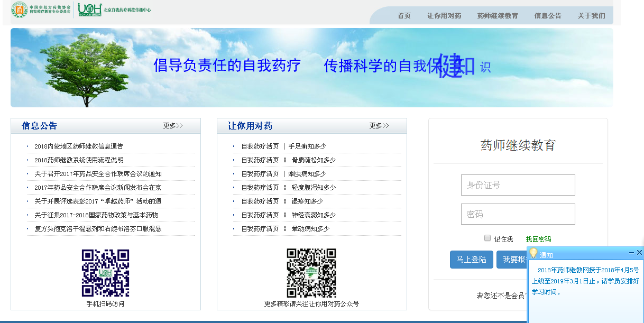The width and height of the screenshot is (644, 323).
Task: Click into the 密码 password field
Action: [x=518, y=214]
